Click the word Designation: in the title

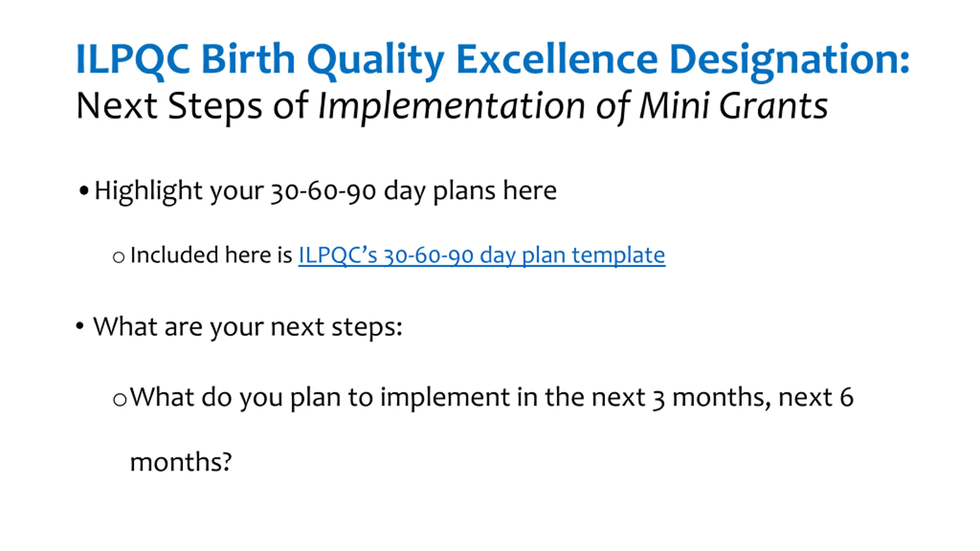pos(790,62)
